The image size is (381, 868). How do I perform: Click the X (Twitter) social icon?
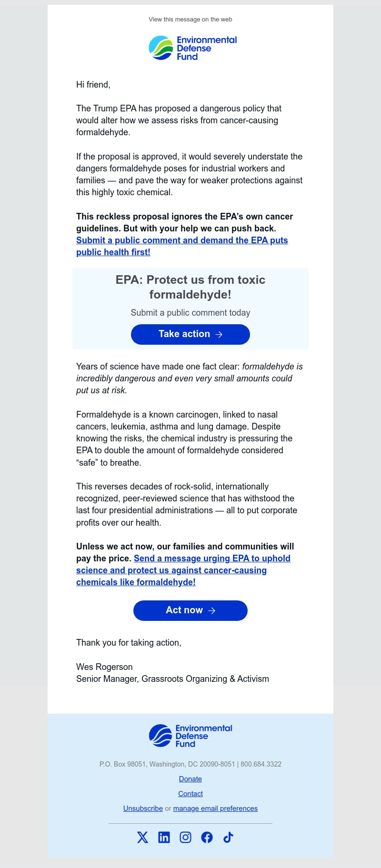pyautogui.click(x=143, y=837)
